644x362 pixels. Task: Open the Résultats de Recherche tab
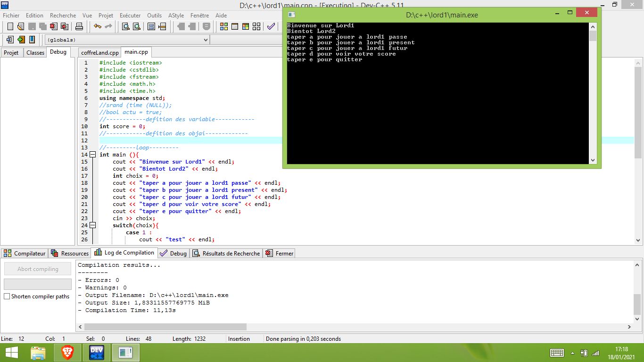226,253
